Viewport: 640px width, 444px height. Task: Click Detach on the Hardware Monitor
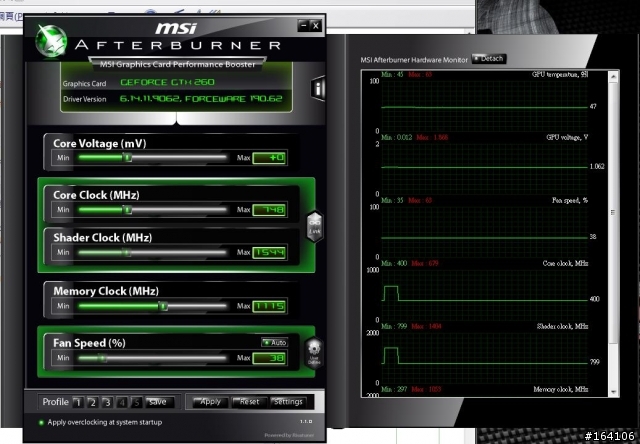point(489,59)
